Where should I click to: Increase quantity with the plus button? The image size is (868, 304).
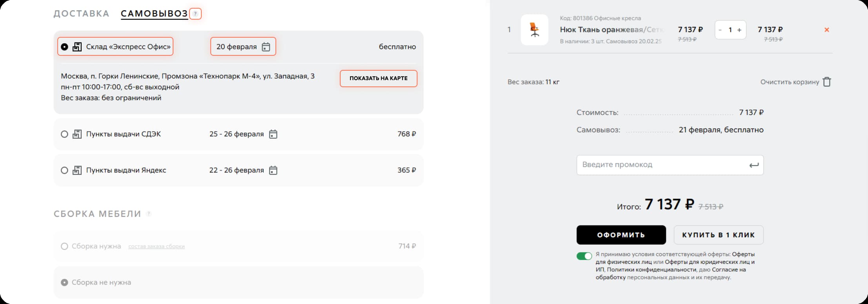739,30
